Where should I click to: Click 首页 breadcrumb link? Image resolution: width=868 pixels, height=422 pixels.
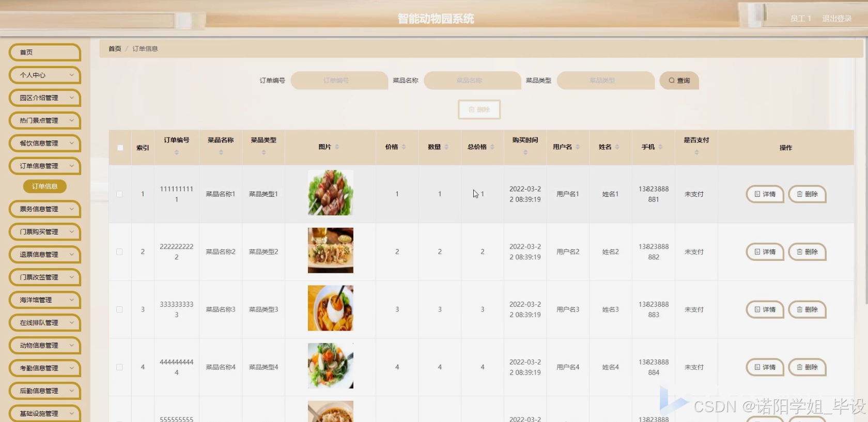tap(115, 49)
